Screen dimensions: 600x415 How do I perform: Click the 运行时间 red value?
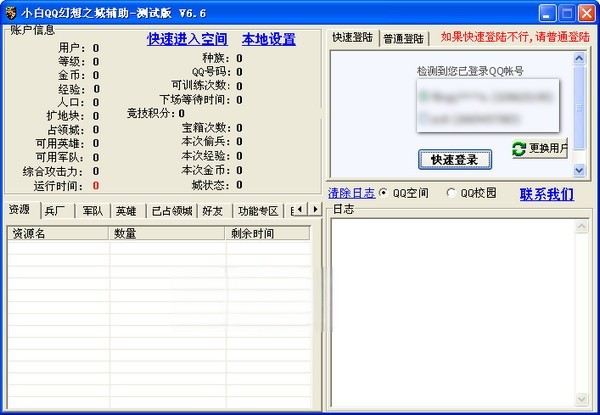pos(96,186)
